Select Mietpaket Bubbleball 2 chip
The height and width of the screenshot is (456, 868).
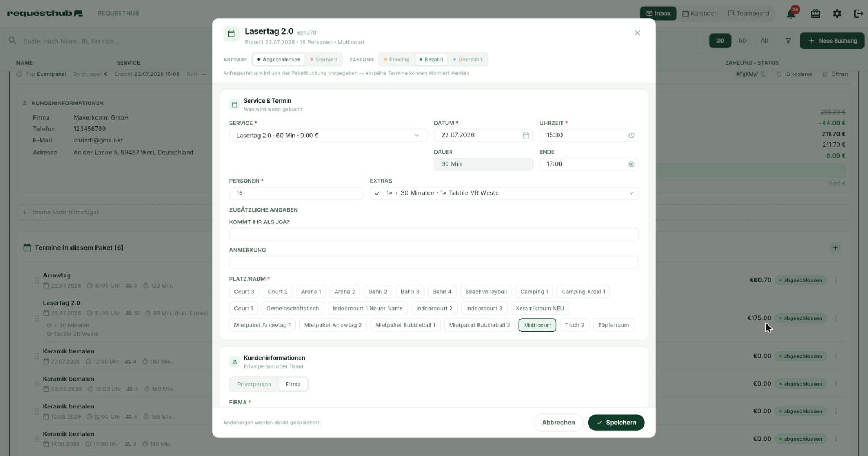click(x=479, y=326)
